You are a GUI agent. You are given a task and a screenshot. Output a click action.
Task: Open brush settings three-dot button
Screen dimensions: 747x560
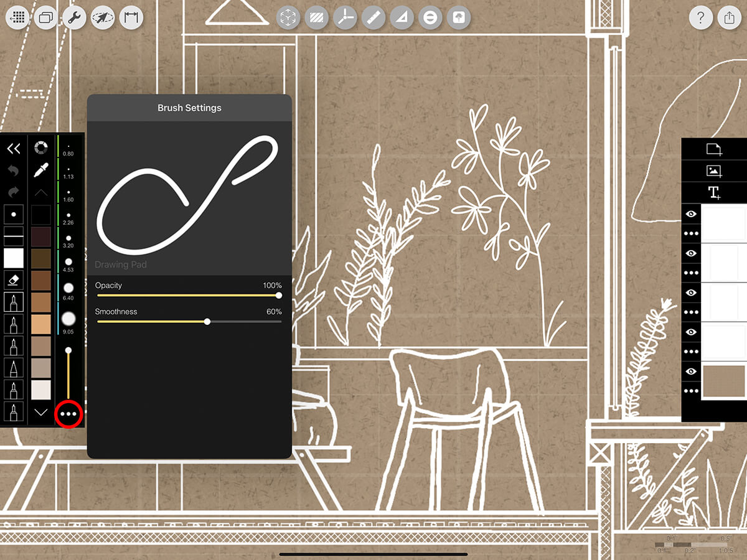tap(68, 414)
